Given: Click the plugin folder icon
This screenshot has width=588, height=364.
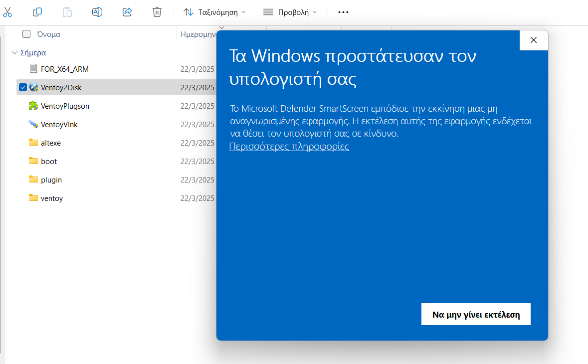Looking at the screenshot, I should (x=33, y=179).
